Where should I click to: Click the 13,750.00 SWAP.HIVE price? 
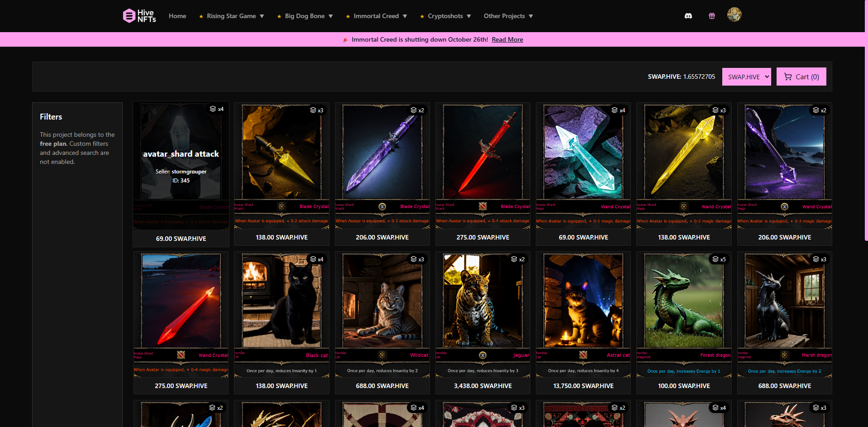(583, 386)
